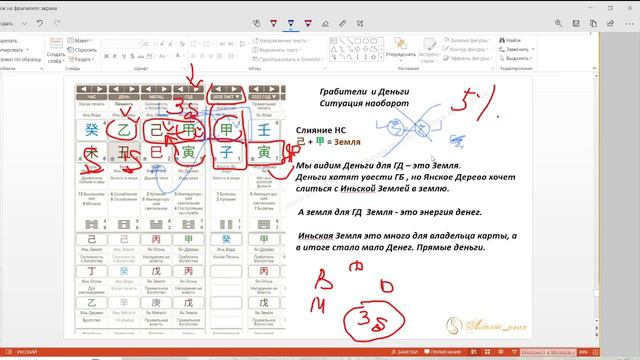Click Русский language indicator
Image resolution: width=640 pixels, height=360 pixels.
(27, 352)
